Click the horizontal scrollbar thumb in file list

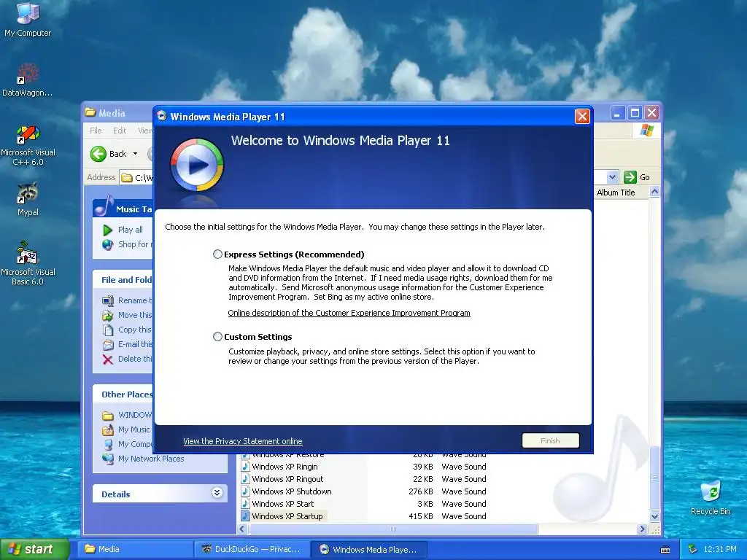click(x=393, y=529)
